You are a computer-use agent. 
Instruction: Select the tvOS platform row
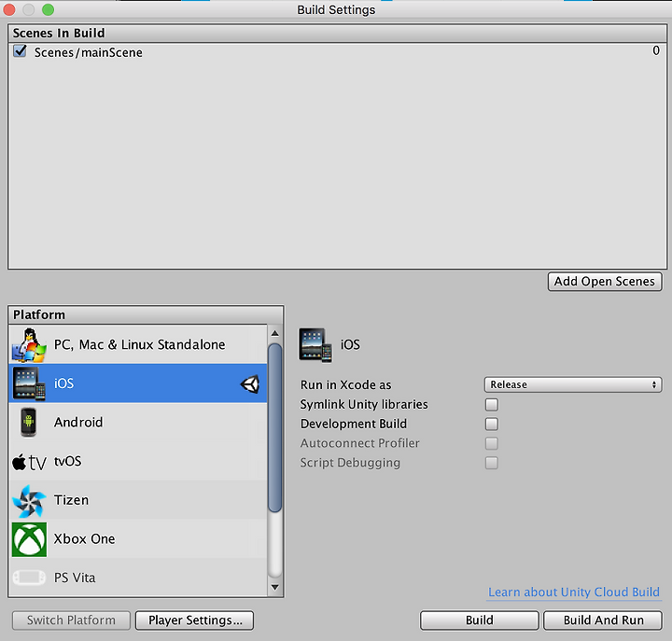tap(137, 461)
